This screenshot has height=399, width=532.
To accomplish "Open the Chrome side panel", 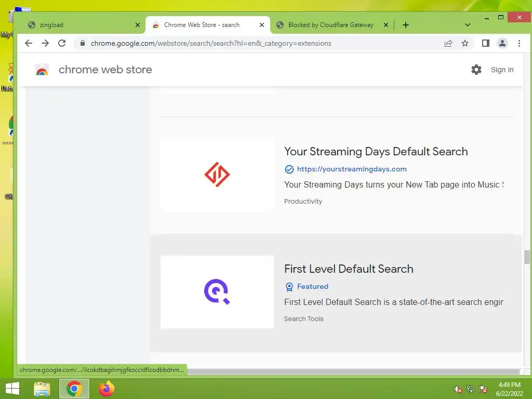I will [486, 43].
